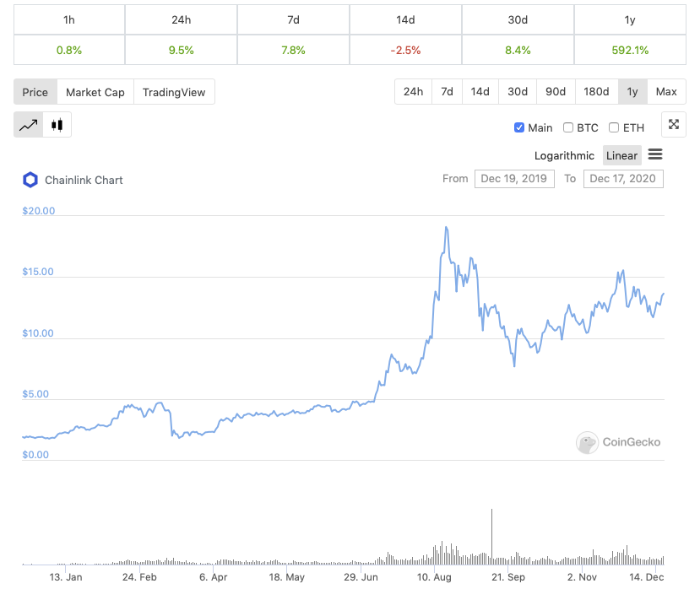Select the Market Cap tab

coord(95,92)
